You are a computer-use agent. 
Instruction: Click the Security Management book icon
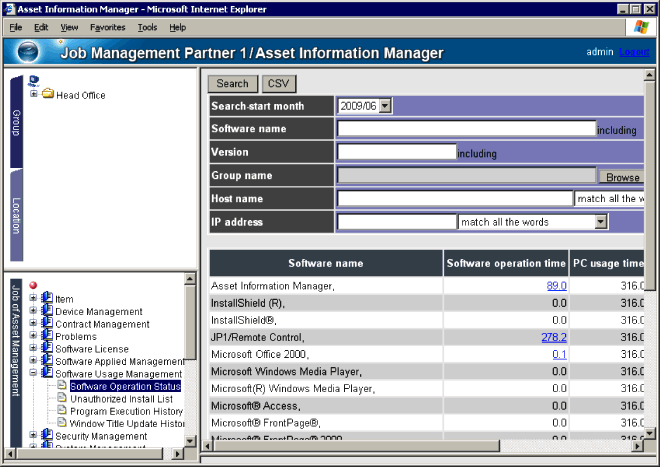coord(46,436)
